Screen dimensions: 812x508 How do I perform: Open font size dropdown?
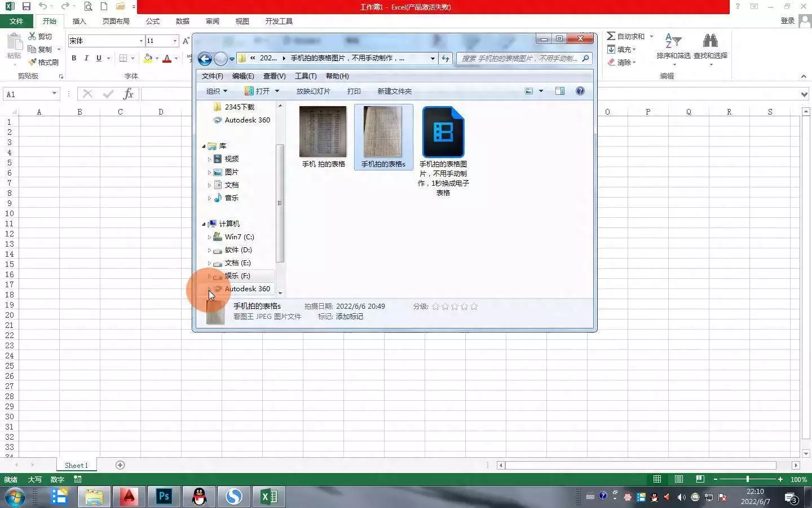(175, 41)
